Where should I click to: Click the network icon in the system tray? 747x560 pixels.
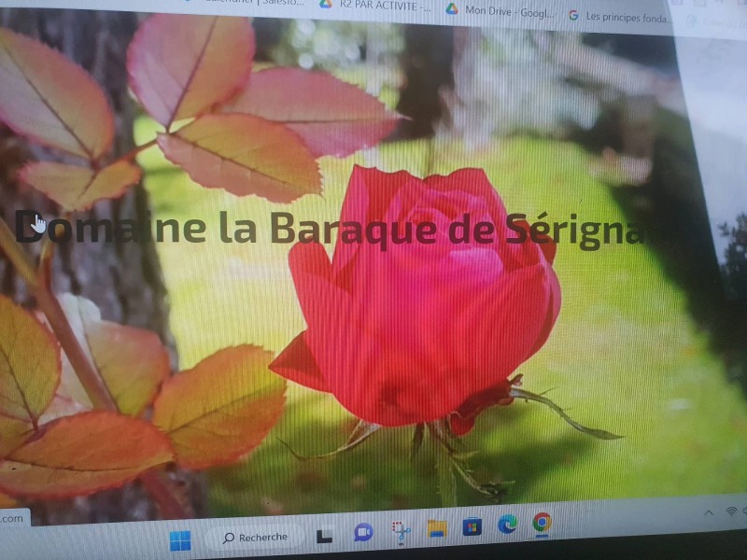pos(733,512)
